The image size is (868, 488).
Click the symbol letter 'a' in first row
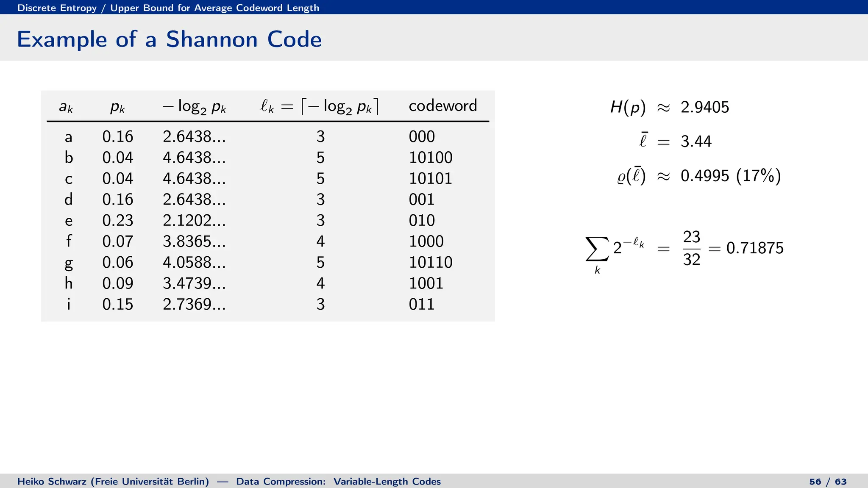point(69,138)
